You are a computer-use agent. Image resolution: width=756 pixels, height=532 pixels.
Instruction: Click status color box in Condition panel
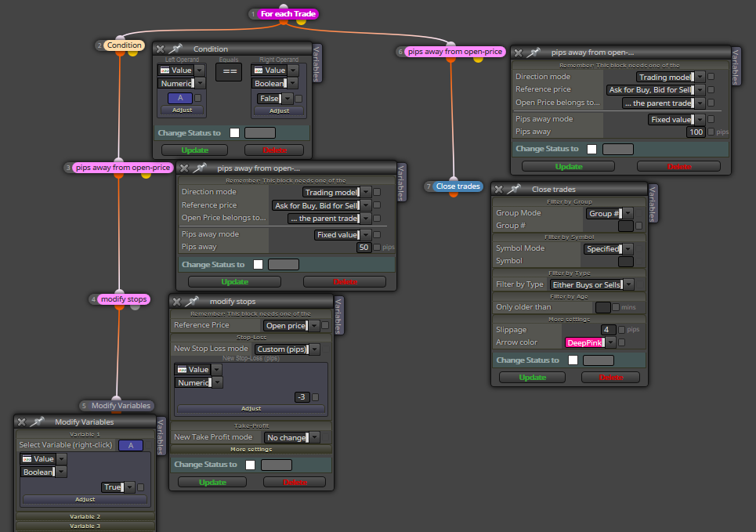260,133
